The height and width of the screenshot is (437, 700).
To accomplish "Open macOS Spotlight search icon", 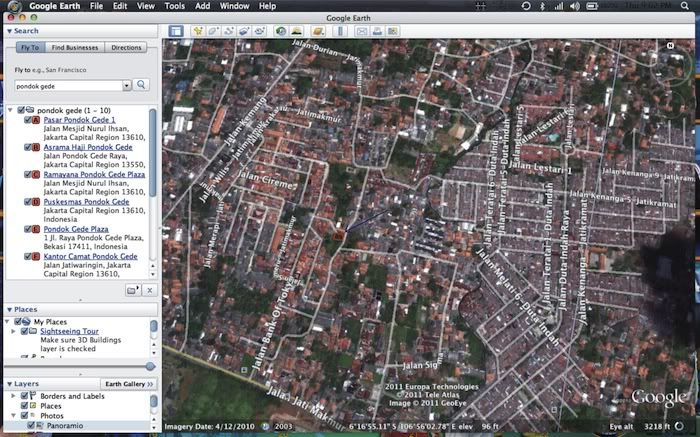I will 684,6.
